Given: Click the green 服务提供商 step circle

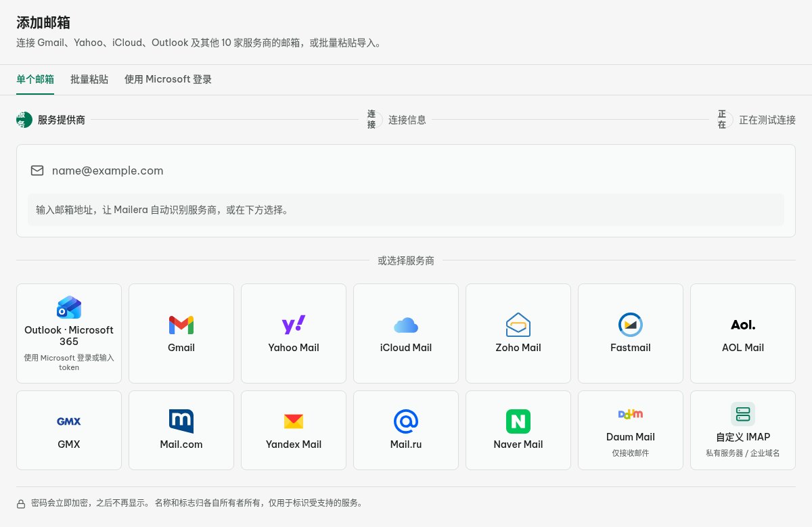Looking at the screenshot, I should coord(24,120).
